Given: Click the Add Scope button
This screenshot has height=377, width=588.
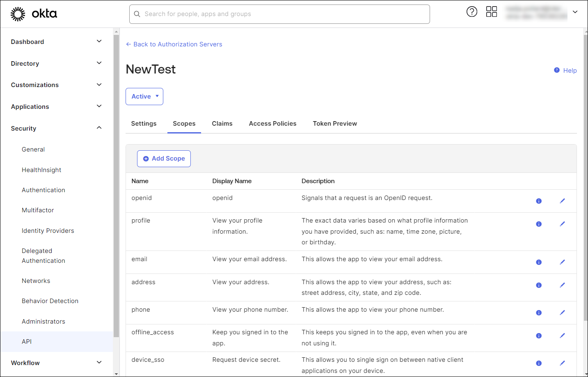Looking at the screenshot, I should pos(164,159).
